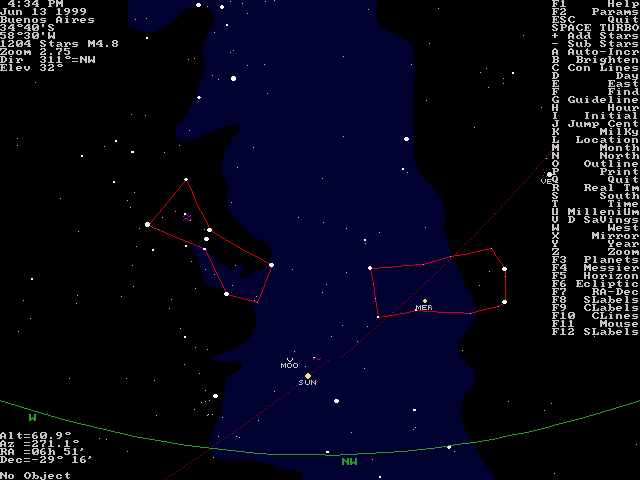Open F1 Help

coord(596,4)
